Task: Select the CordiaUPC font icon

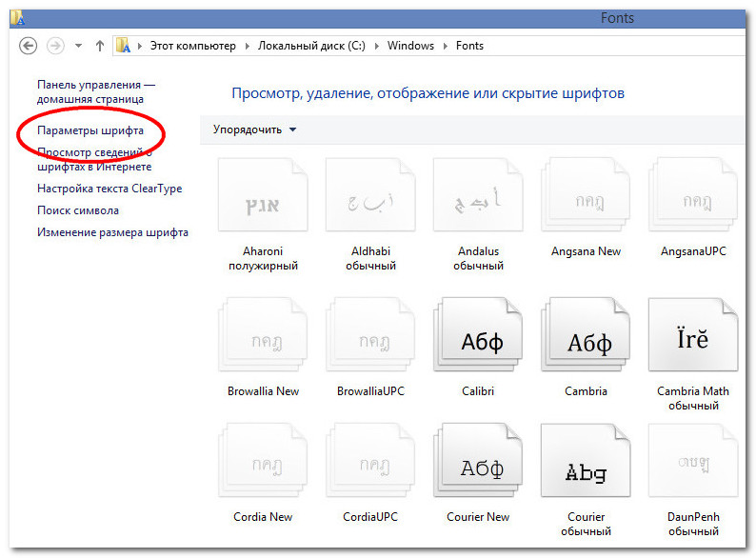Action: [x=370, y=460]
